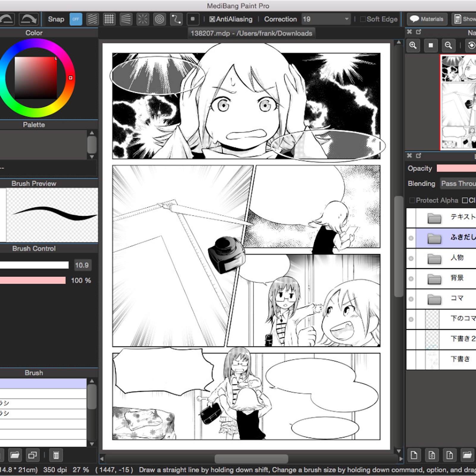Open the 人物 folder icon
The width and height of the screenshot is (476, 476).
434,259
